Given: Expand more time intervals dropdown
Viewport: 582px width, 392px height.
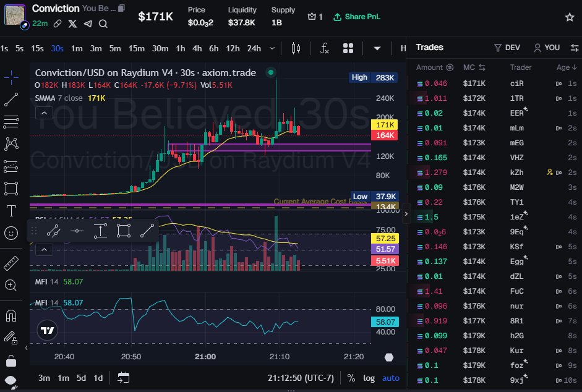Looking at the screenshot, I should 272,48.
